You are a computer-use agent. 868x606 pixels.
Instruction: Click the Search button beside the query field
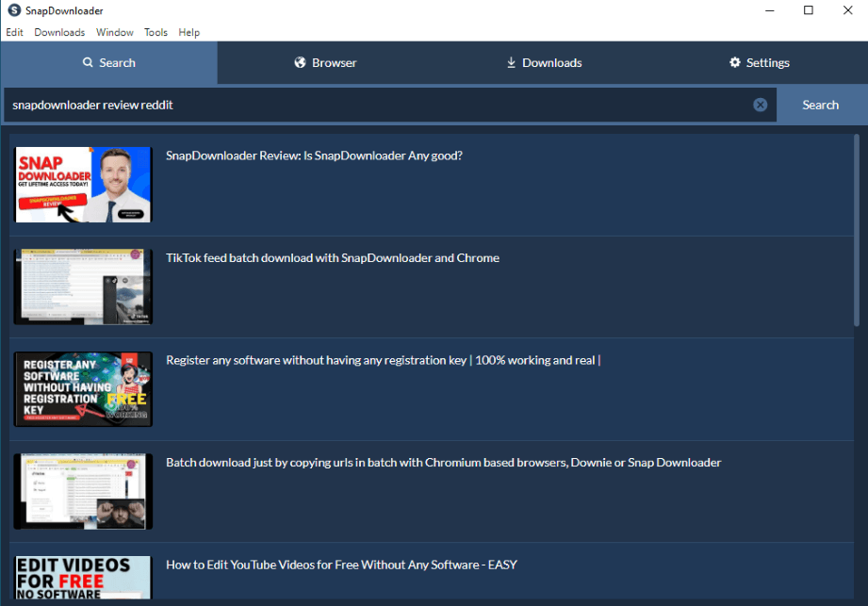(x=820, y=105)
